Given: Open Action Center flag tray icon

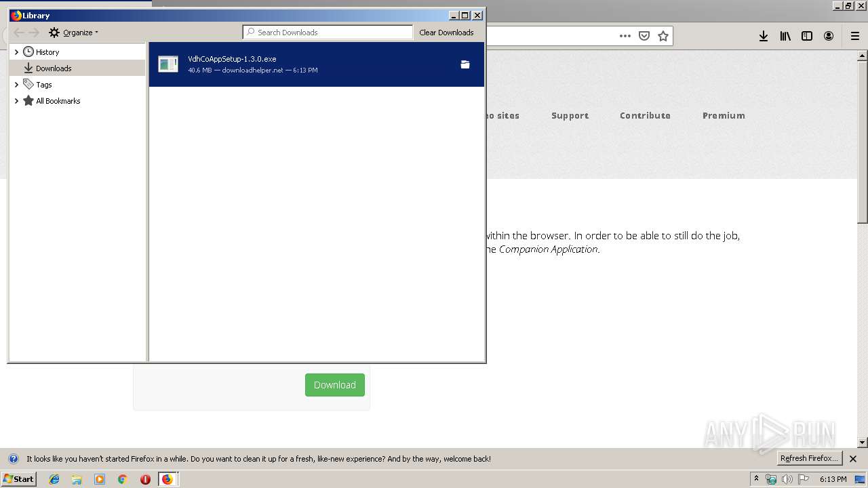Looking at the screenshot, I should [x=804, y=479].
